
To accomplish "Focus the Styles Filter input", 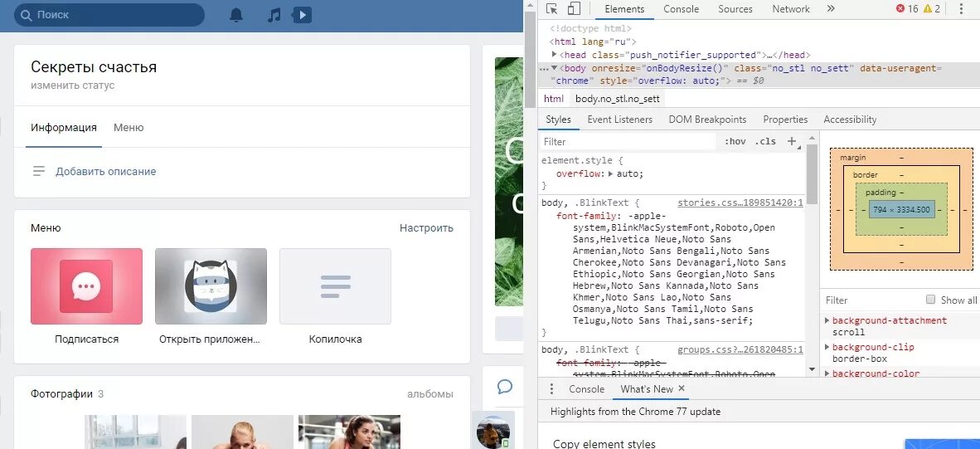I will [628, 141].
